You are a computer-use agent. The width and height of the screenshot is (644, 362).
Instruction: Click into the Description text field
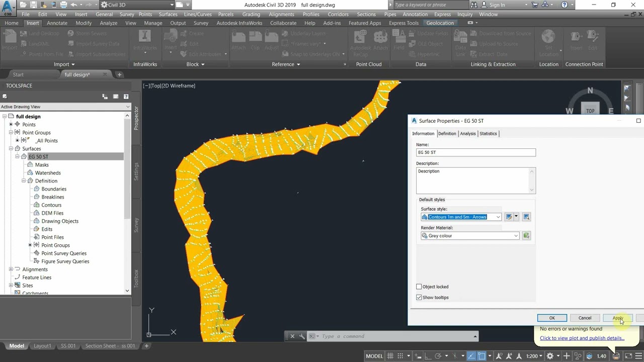coord(476,180)
